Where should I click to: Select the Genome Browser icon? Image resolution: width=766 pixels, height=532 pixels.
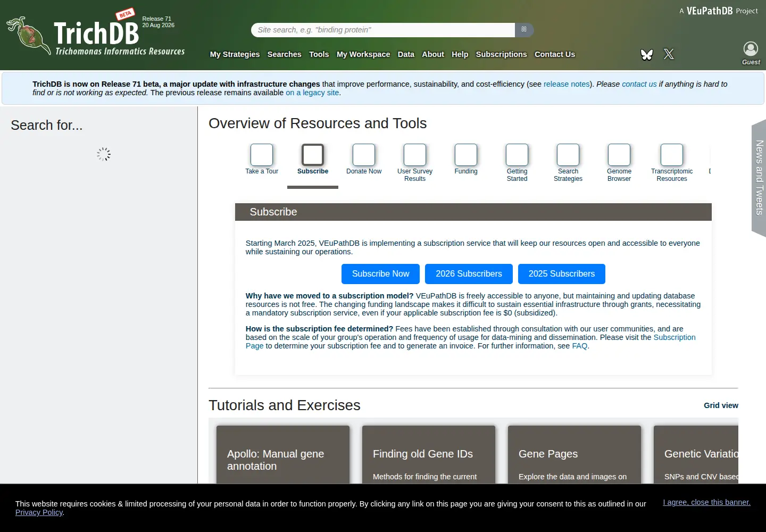tap(619, 155)
